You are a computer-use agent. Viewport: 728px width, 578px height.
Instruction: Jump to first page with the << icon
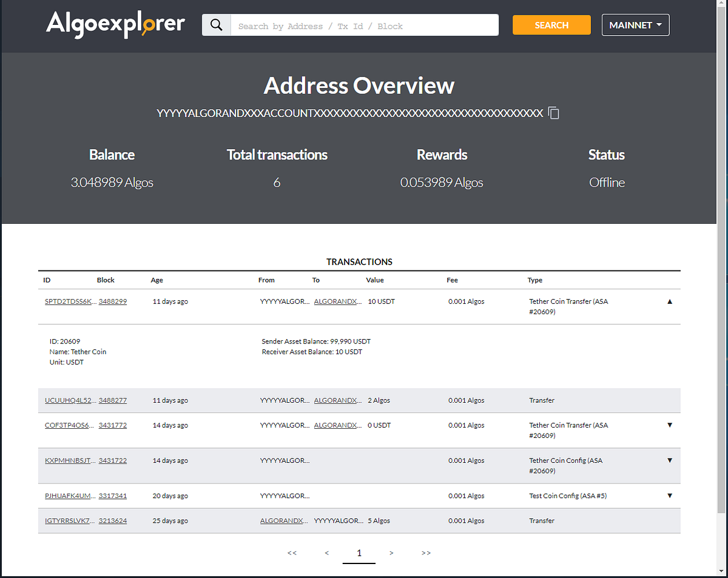point(292,553)
